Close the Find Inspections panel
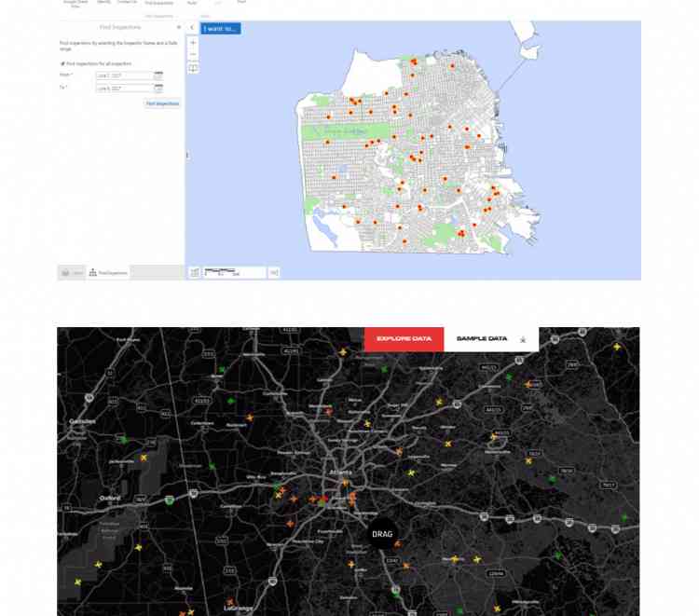Image resolution: width=699 pixels, height=616 pixels. 179,27
